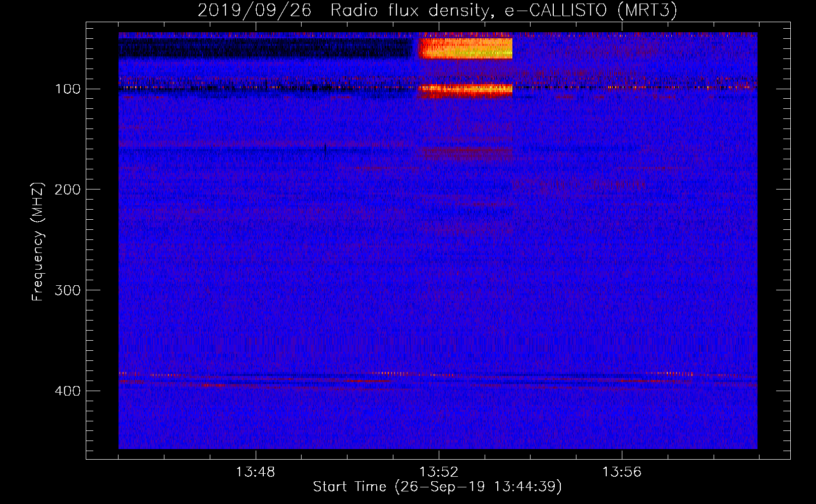Click the faint red burst patch near 165 MHz

pos(465,153)
